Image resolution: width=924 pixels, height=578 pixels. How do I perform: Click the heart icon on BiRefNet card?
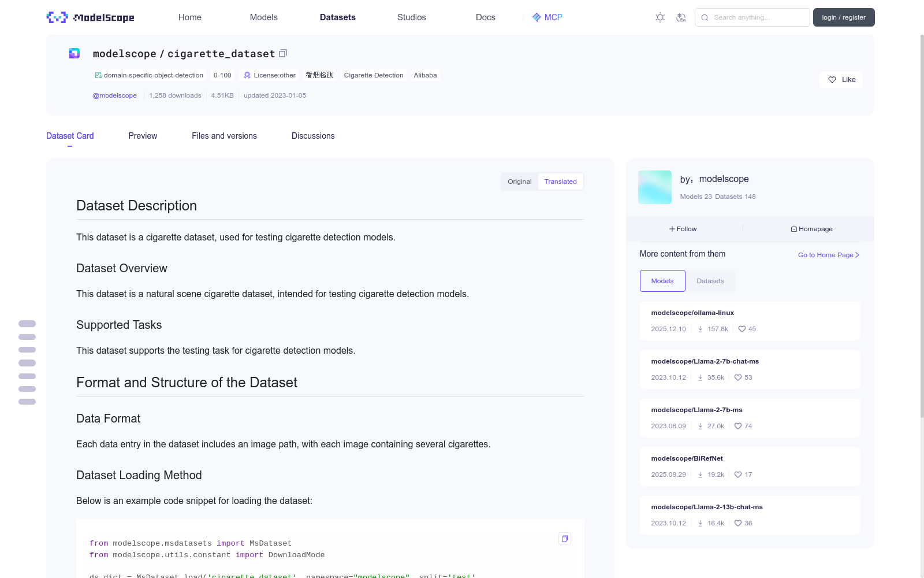738,475
